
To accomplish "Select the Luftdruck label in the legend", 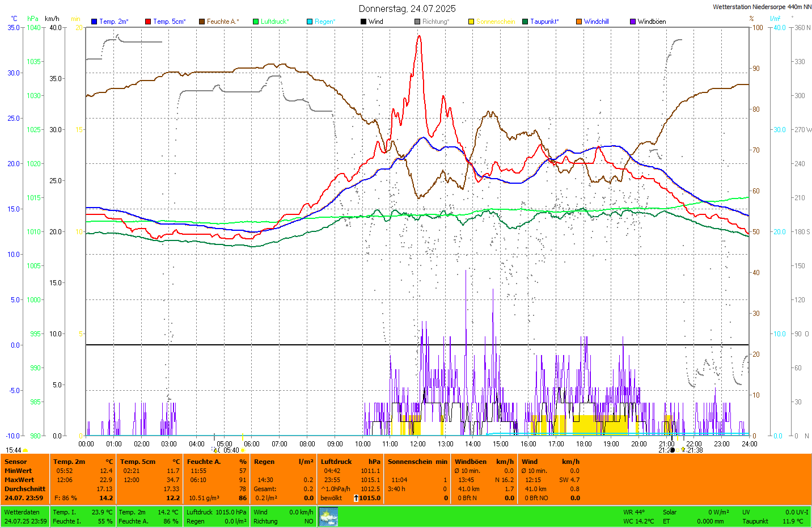I will coord(274,22).
